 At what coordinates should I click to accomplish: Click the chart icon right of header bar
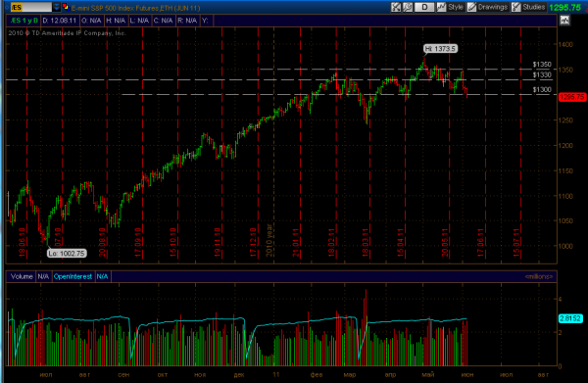point(564,21)
